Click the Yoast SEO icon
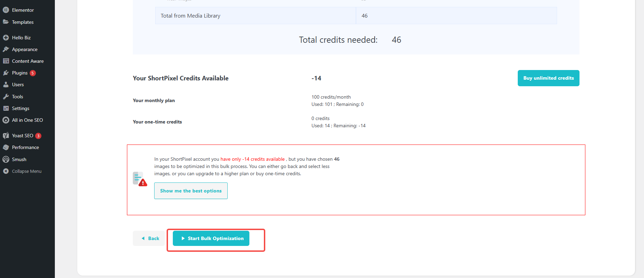This screenshot has width=644, height=278. coord(6,136)
